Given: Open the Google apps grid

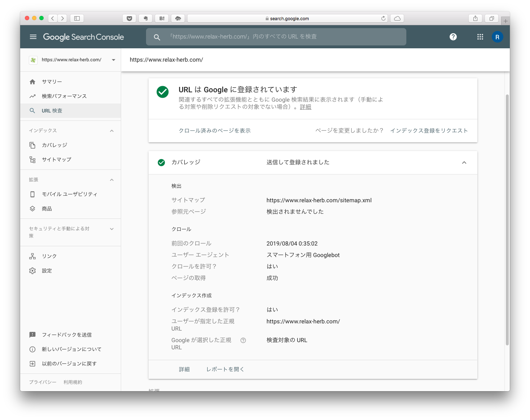Looking at the screenshot, I should 480,37.
